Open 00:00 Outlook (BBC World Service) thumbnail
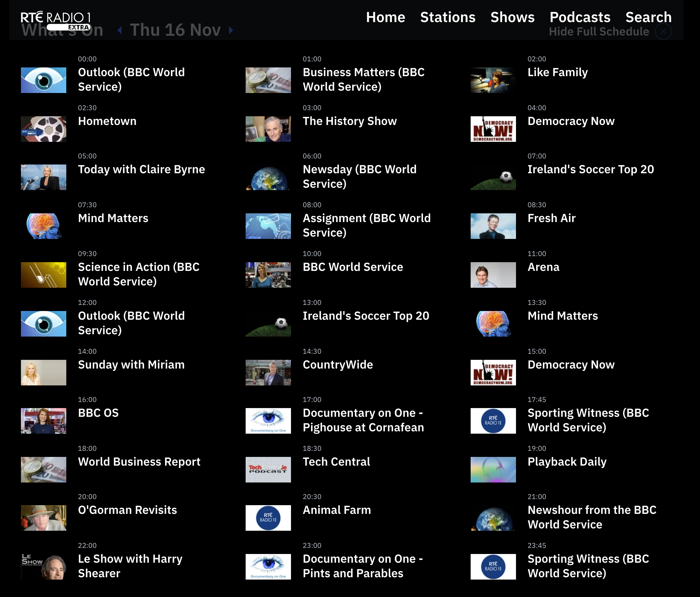 pyautogui.click(x=44, y=80)
